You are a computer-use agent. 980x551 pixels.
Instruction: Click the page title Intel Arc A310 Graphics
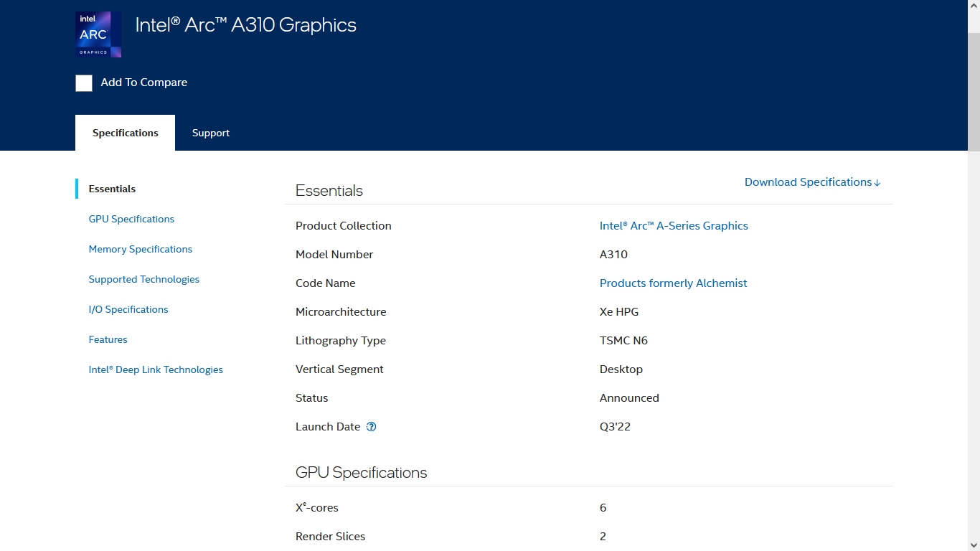(x=246, y=25)
